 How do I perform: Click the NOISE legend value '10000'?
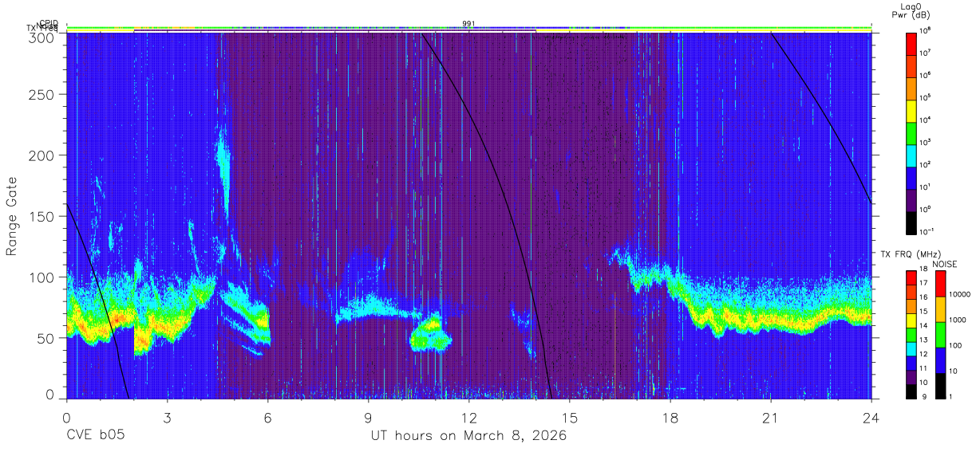pyautogui.click(x=960, y=295)
